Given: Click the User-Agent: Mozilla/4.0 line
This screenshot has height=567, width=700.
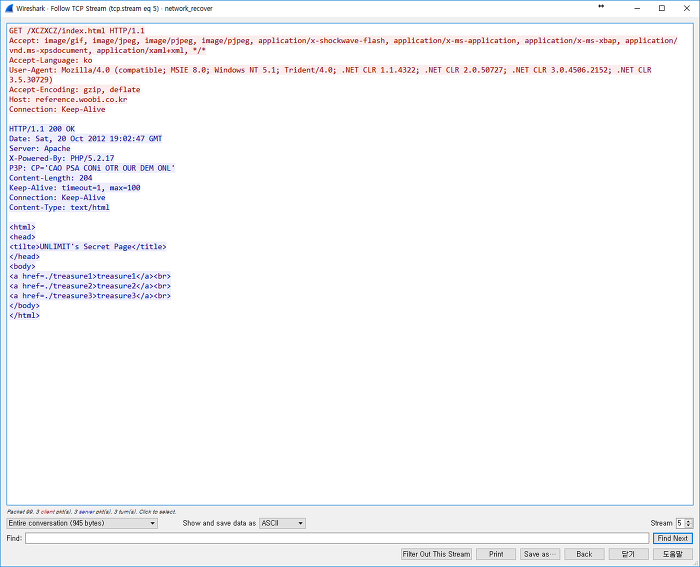Looking at the screenshot, I should click(x=330, y=75).
